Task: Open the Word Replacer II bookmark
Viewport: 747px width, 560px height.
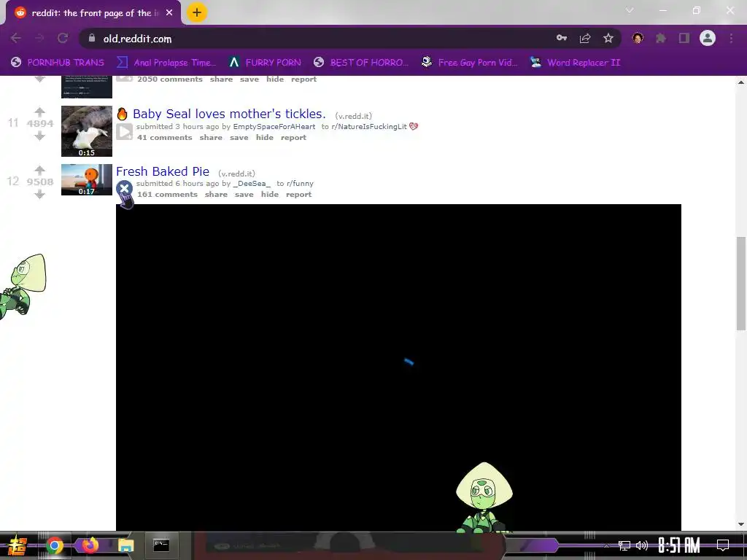Action: (x=576, y=63)
